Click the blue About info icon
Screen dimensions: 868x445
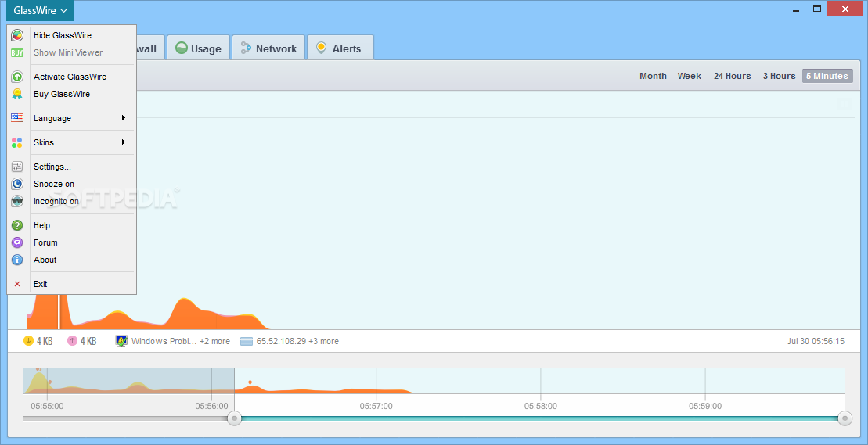[17, 260]
